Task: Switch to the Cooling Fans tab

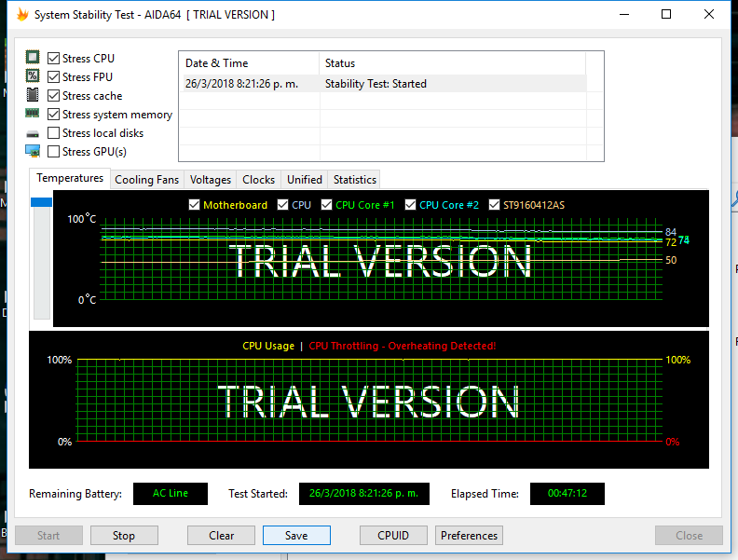Action: pos(147,180)
